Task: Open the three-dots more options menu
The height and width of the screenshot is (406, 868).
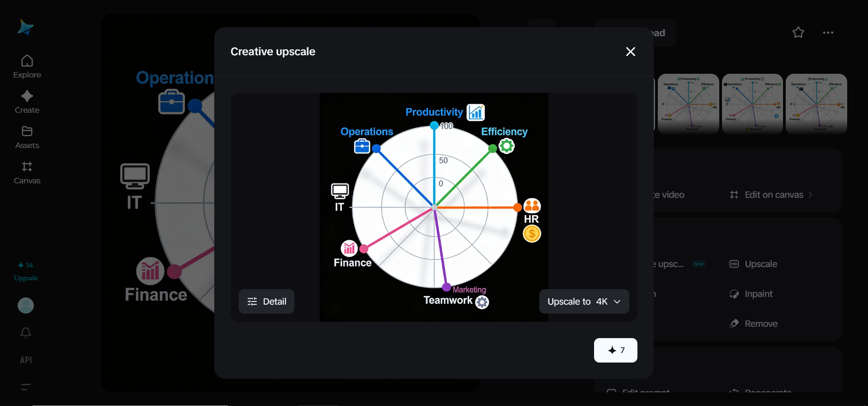Action: click(x=828, y=33)
